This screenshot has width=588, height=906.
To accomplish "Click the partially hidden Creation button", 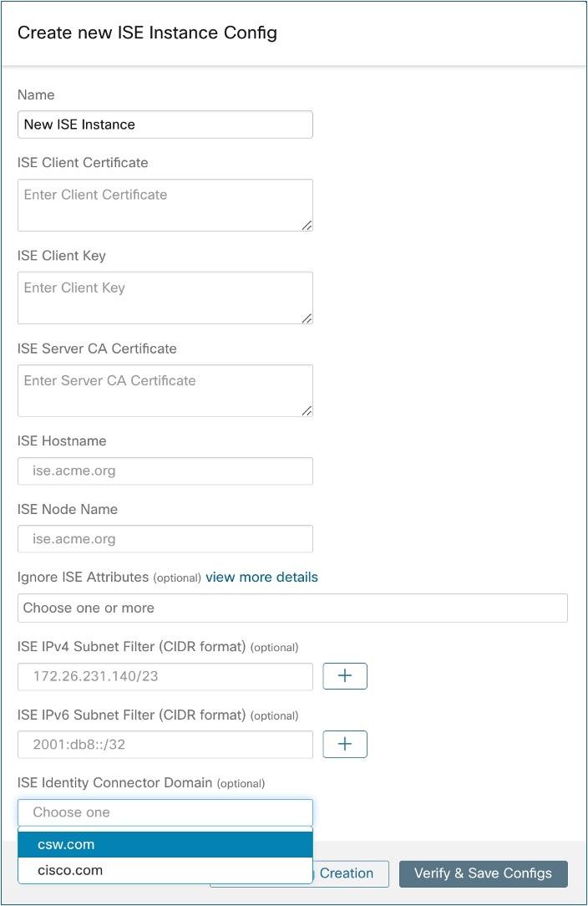I will [351, 873].
